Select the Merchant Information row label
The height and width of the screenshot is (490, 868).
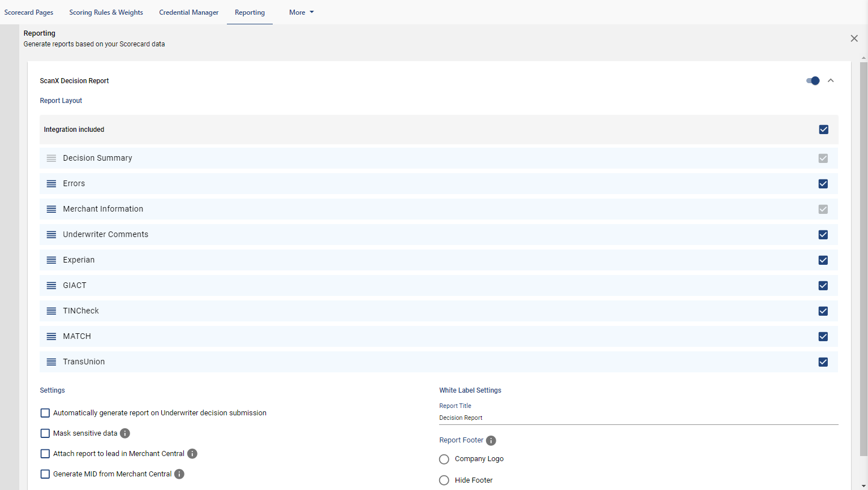(x=103, y=209)
